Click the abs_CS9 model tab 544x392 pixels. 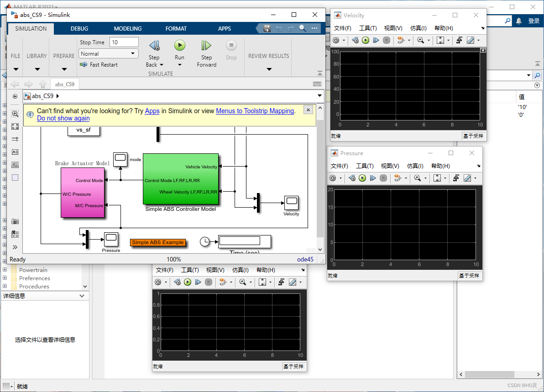(x=64, y=84)
